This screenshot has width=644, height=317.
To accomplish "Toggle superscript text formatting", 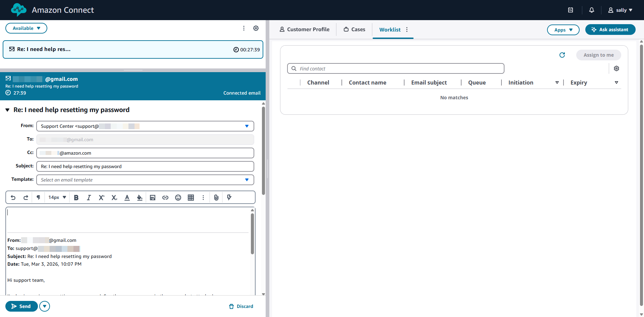I will (101, 197).
